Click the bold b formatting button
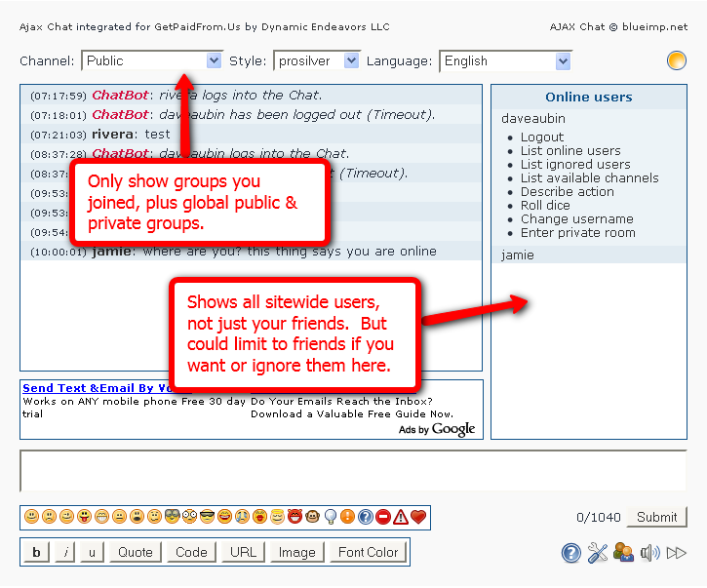 click(36, 552)
